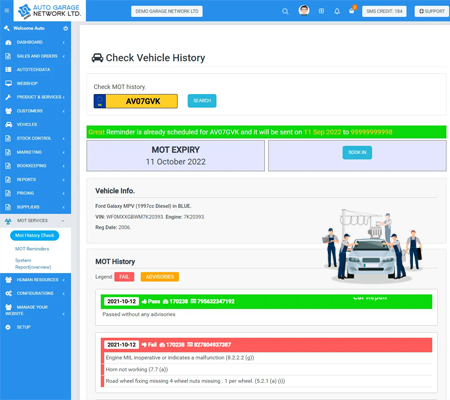
Task: Click the hamburger menu icon
Action: [7, 10]
